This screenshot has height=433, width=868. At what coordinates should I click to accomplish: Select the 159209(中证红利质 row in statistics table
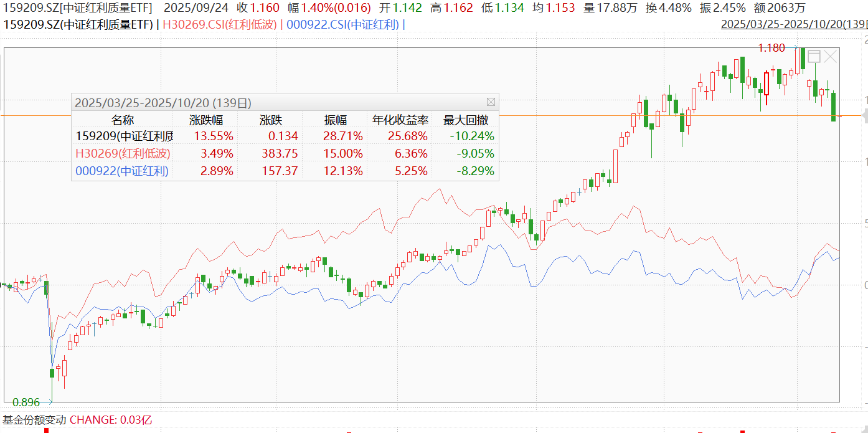(125, 136)
